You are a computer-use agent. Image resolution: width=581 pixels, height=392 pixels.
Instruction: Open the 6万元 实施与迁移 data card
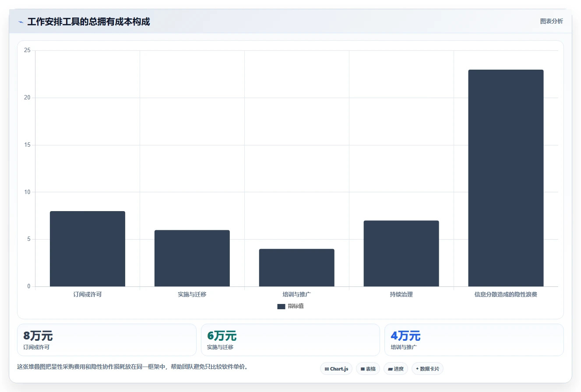click(x=290, y=340)
